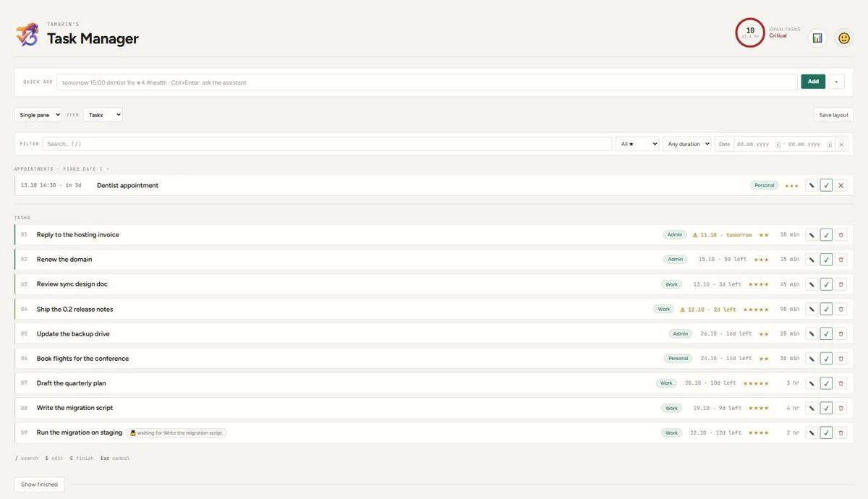This screenshot has width=868, height=499.
Task: Mark Write the migration script done
Action: (x=826, y=408)
